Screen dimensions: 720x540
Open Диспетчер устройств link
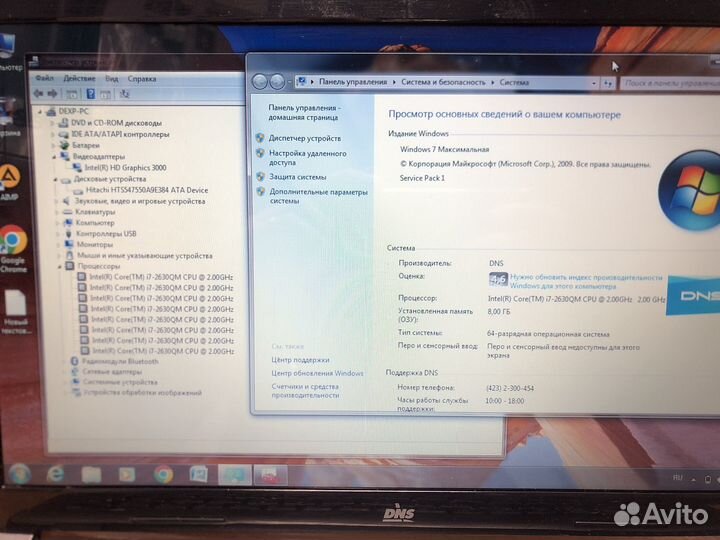point(305,138)
